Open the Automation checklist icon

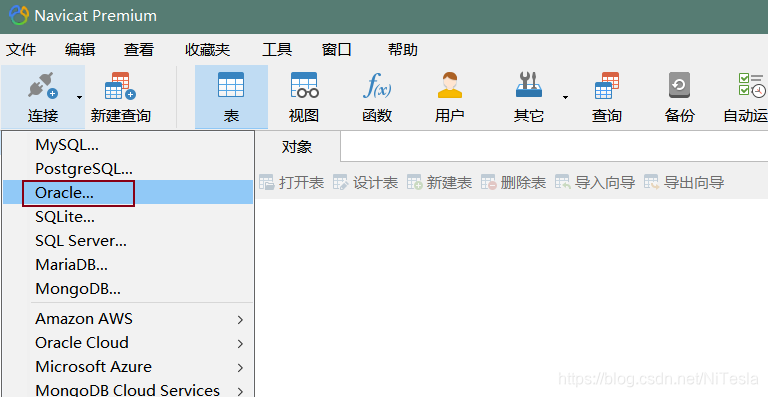pyautogui.click(x=752, y=85)
